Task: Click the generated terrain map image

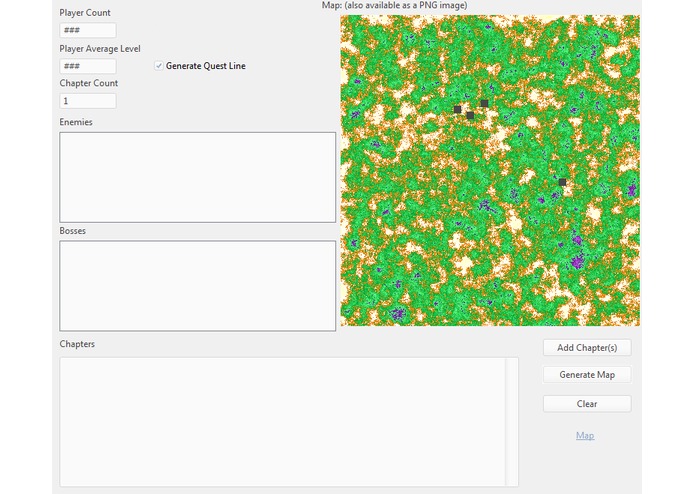Action: [490, 171]
